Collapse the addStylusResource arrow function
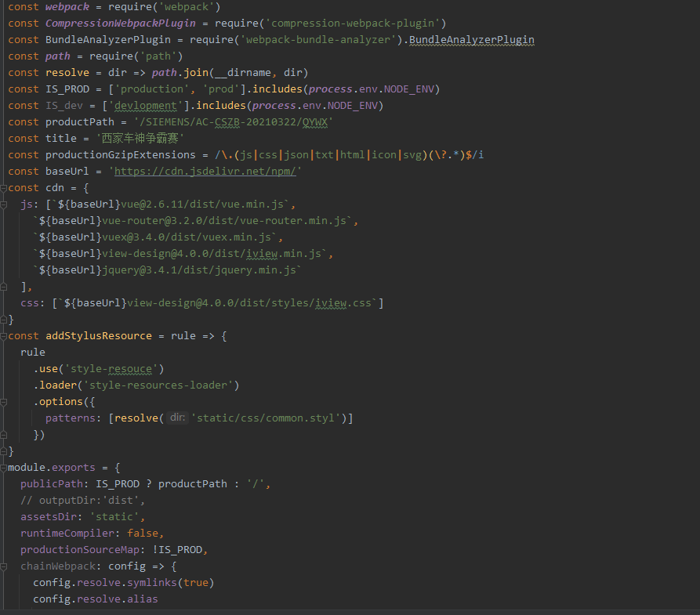This screenshot has height=615, width=700. pyautogui.click(x=3, y=335)
